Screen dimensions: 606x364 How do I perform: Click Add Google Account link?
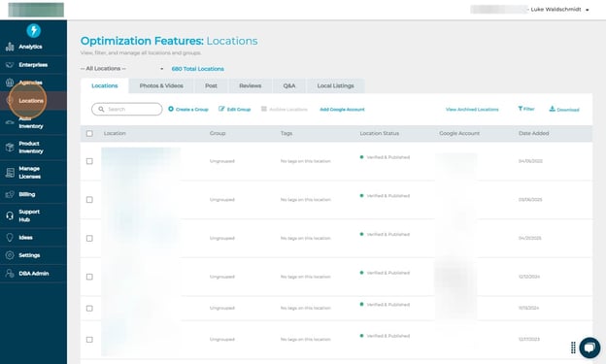(342, 110)
